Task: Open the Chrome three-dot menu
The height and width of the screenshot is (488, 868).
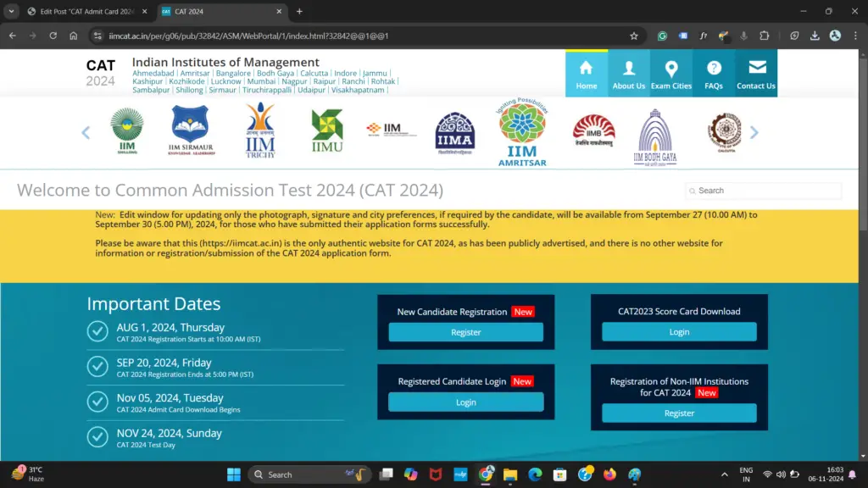Action: (x=856, y=36)
